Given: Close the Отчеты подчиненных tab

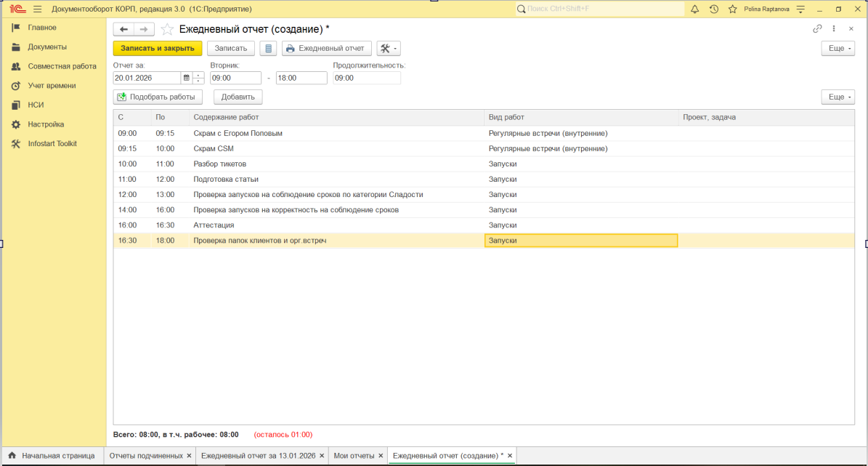Looking at the screenshot, I should coord(189,456).
